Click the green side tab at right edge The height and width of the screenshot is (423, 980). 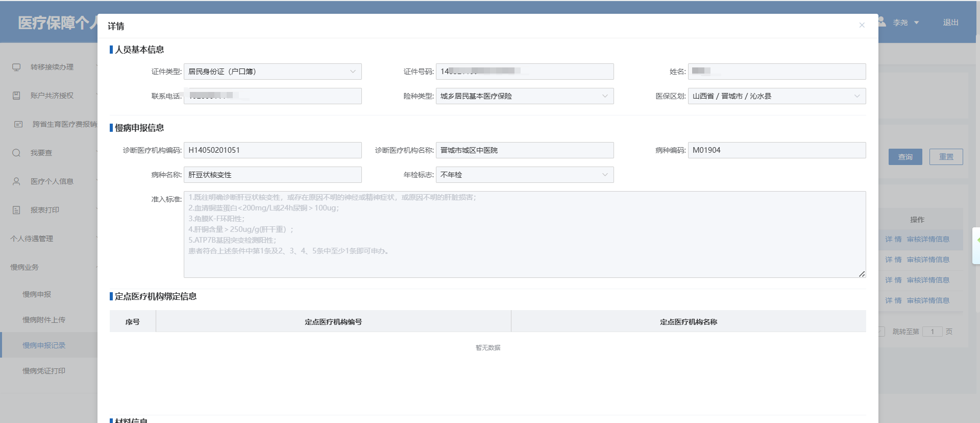[976, 245]
